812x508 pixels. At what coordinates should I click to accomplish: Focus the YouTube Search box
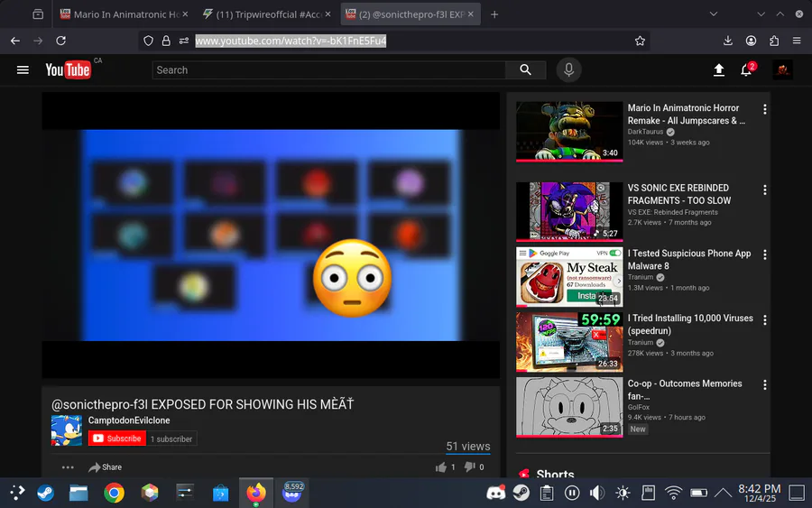click(x=328, y=69)
